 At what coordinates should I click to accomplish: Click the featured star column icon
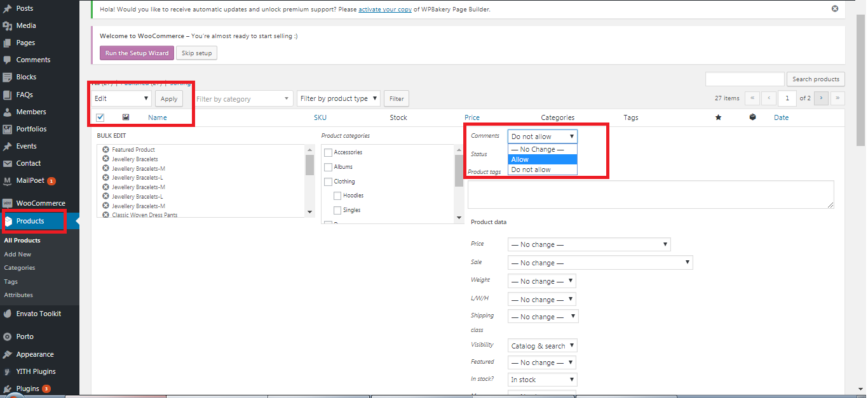(718, 117)
